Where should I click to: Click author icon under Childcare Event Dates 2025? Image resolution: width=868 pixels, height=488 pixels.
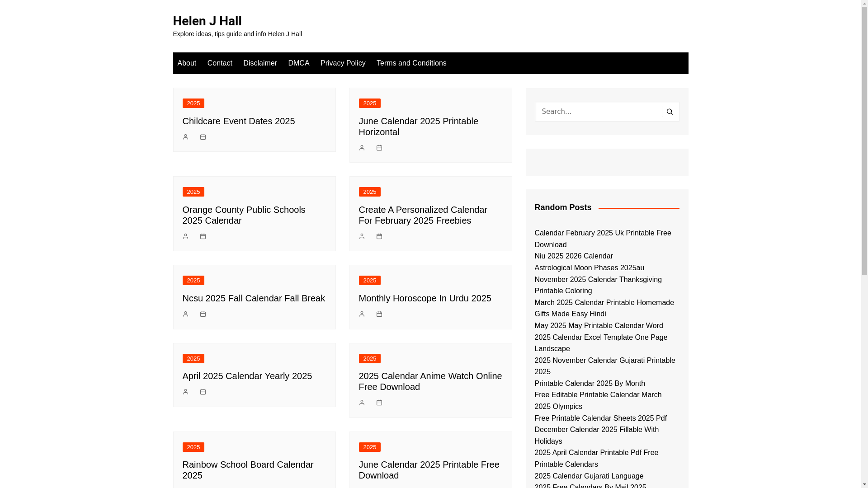tap(185, 137)
